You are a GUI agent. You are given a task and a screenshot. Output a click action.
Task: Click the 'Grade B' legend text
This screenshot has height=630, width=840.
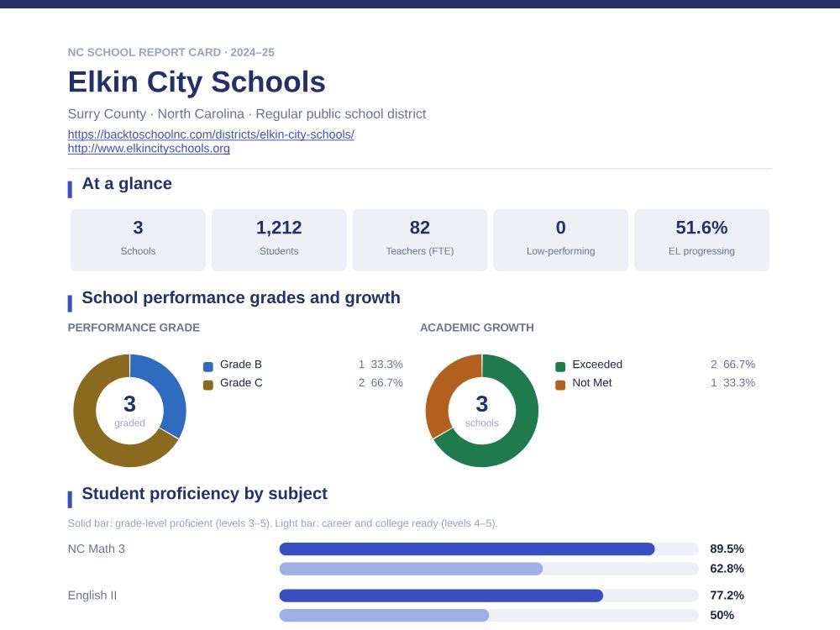pyautogui.click(x=241, y=365)
